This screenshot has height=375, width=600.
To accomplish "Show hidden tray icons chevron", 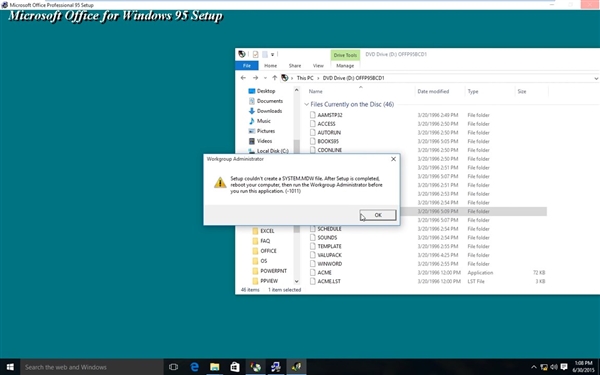I will (534, 367).
